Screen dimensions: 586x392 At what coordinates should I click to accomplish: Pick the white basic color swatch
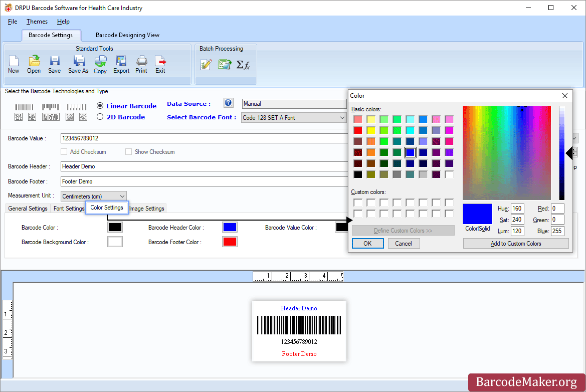[x=449, y=174]
